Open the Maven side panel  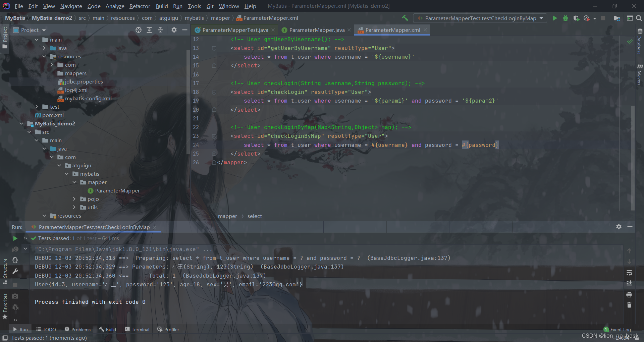[x=640, y=74]
